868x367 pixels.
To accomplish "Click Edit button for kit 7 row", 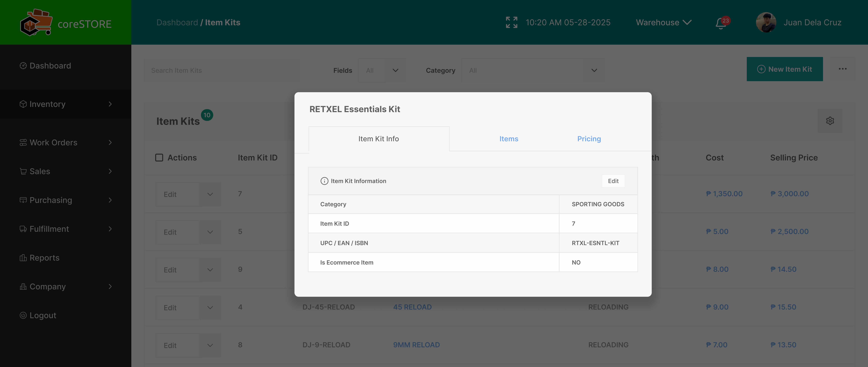I will pos(178,194).
